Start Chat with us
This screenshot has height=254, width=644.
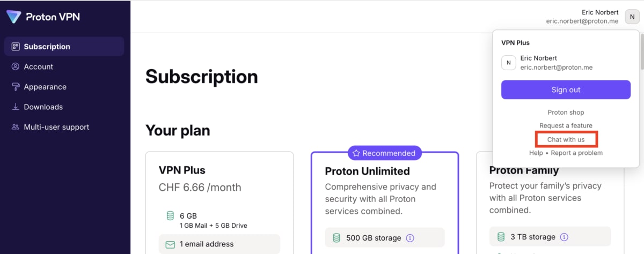click(x=566, y=140)
